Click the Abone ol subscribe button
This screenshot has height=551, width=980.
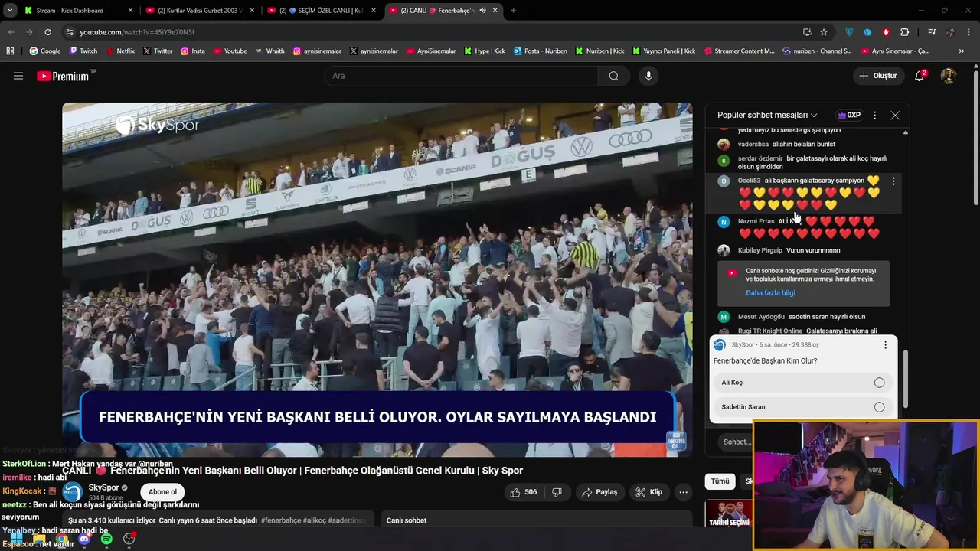162,492
